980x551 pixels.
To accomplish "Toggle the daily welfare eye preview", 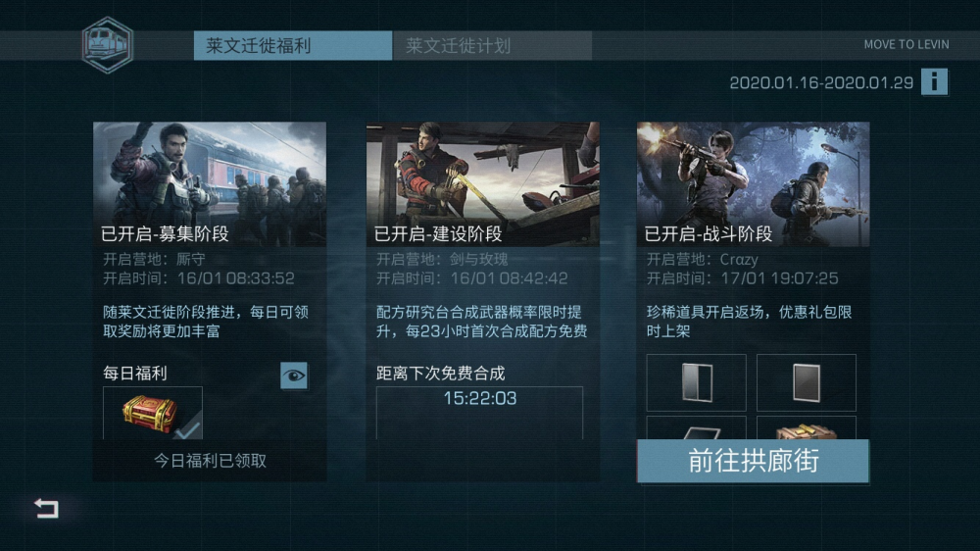I will pyautogui.click(x=294, y=376).
